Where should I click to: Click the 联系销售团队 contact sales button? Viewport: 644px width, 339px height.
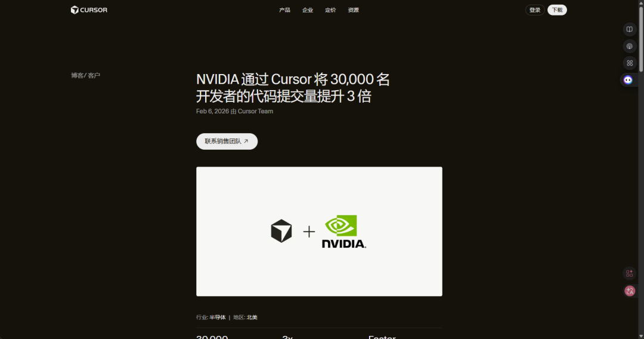point(227,141)
